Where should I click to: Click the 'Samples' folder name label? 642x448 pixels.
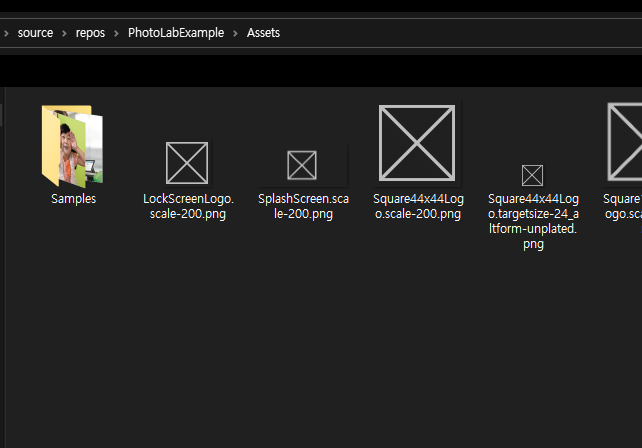[73, 199]
